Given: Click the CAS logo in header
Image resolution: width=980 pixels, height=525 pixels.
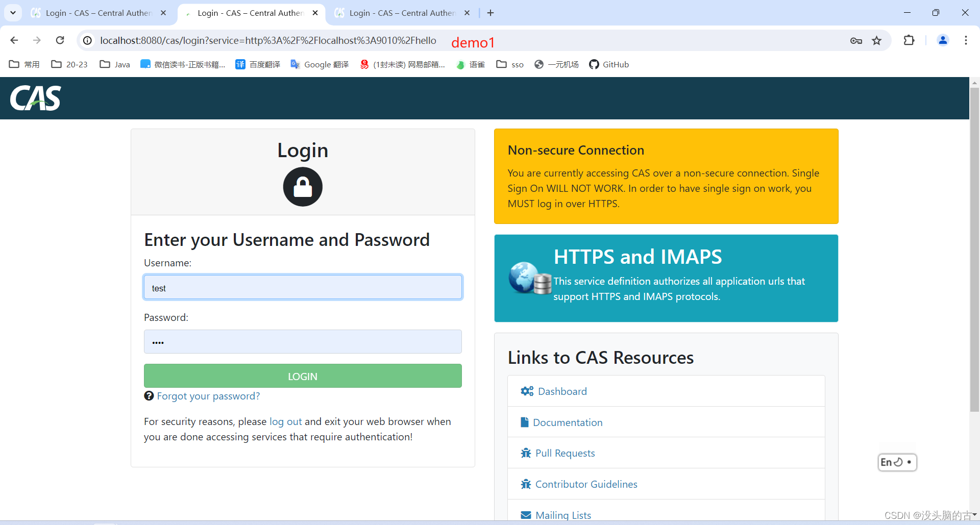Looking at the screenshot, I should tap(35, 98).
